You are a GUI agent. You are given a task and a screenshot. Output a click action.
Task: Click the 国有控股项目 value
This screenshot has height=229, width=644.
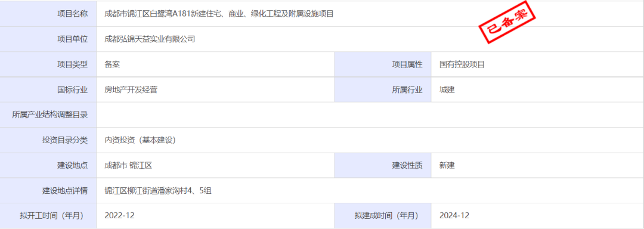point(462,64)
